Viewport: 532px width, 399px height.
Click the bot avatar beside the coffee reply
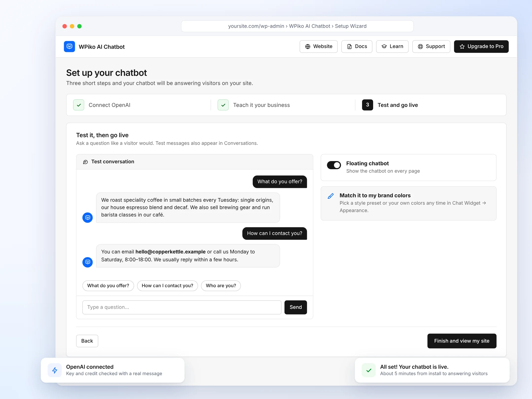[87, 217]
